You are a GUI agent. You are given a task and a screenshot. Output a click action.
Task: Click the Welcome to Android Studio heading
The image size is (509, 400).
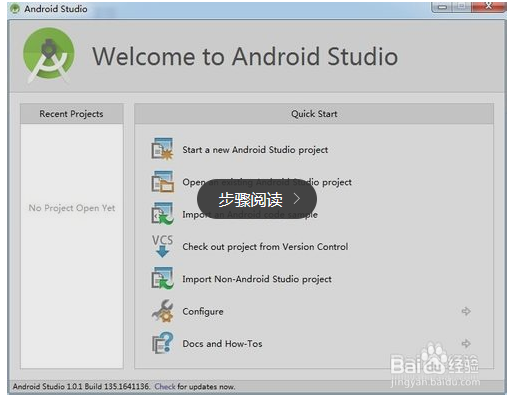245,56
